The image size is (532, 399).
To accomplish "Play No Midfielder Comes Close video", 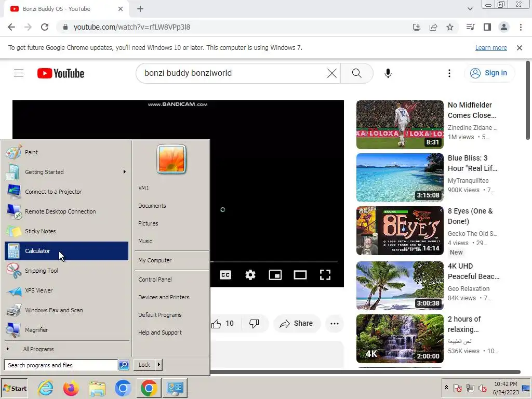I will point(400,125).
